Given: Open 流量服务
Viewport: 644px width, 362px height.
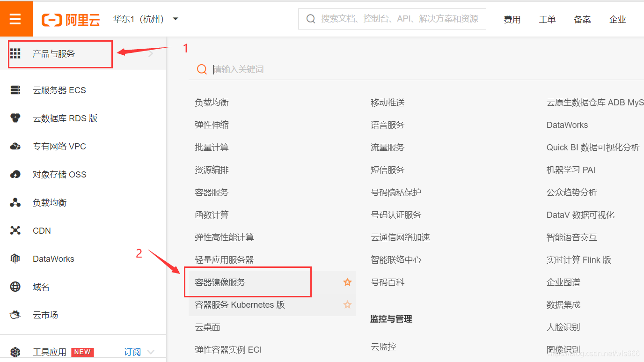Looking at the screenshot, I should (388, 148).
